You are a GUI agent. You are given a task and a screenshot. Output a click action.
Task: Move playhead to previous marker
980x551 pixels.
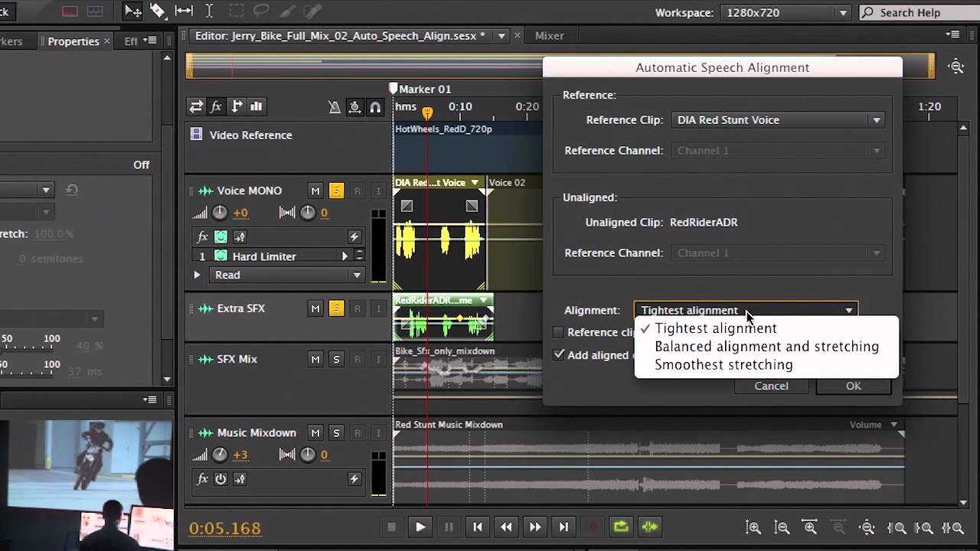click(478, 527)
